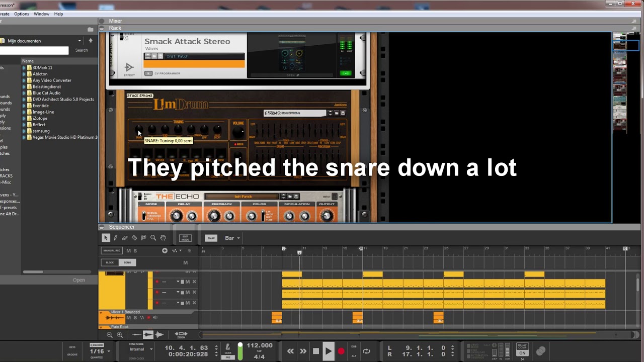The width and height of the screenshot is (644, 362).
Task: Expand the Ableton folder in browser
Action: pyautogui.click(x=24, y=74)
